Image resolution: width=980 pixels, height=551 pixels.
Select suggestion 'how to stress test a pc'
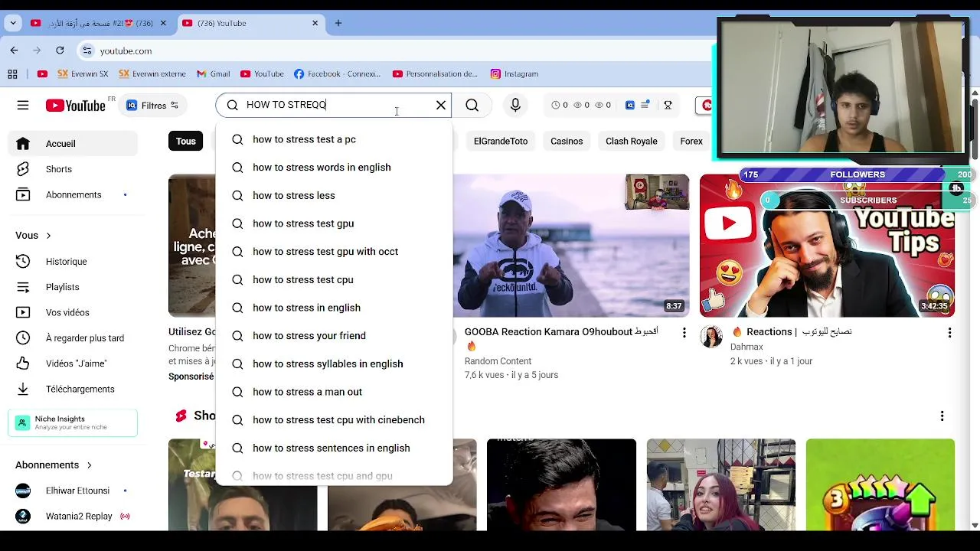pyautogui.click(x=335, y=139)
